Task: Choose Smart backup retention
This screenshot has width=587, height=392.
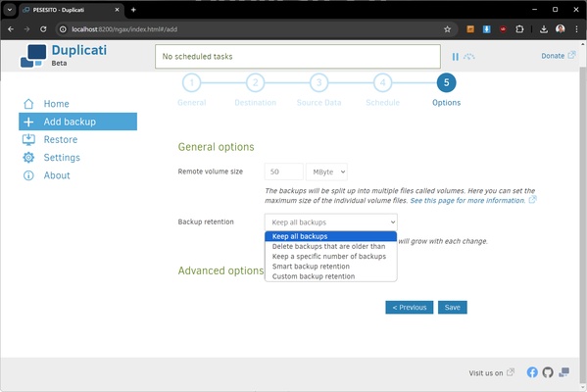Action: point(331,267)
